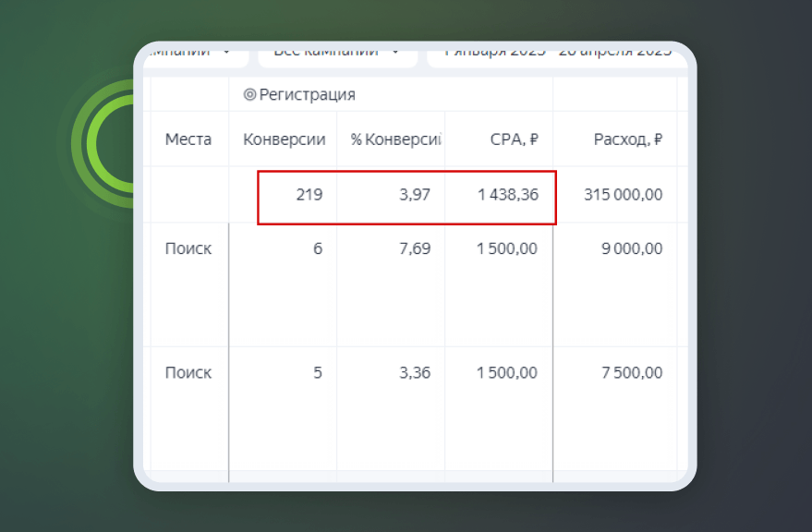Select total conversions value 219
Screen dimensions: 812x532
pos(309,194)
